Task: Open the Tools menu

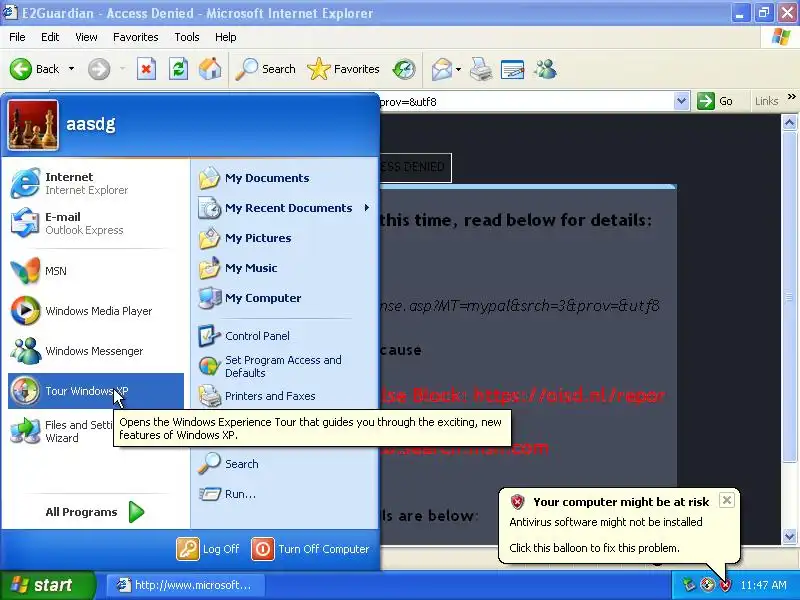Action: (187, 37)
